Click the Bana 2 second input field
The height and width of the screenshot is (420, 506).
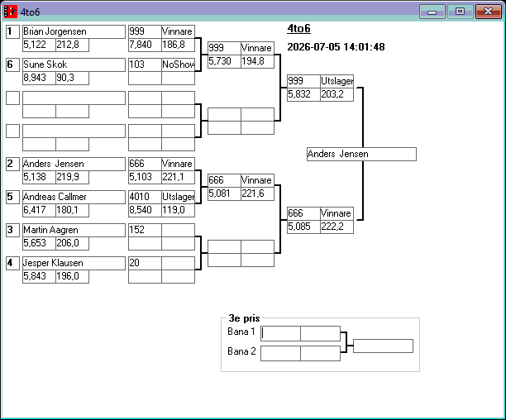[320, 354]
